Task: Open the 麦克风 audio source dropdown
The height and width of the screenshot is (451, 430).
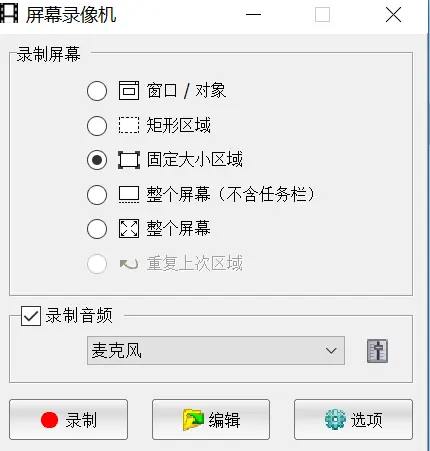Action: click(216, 351)
